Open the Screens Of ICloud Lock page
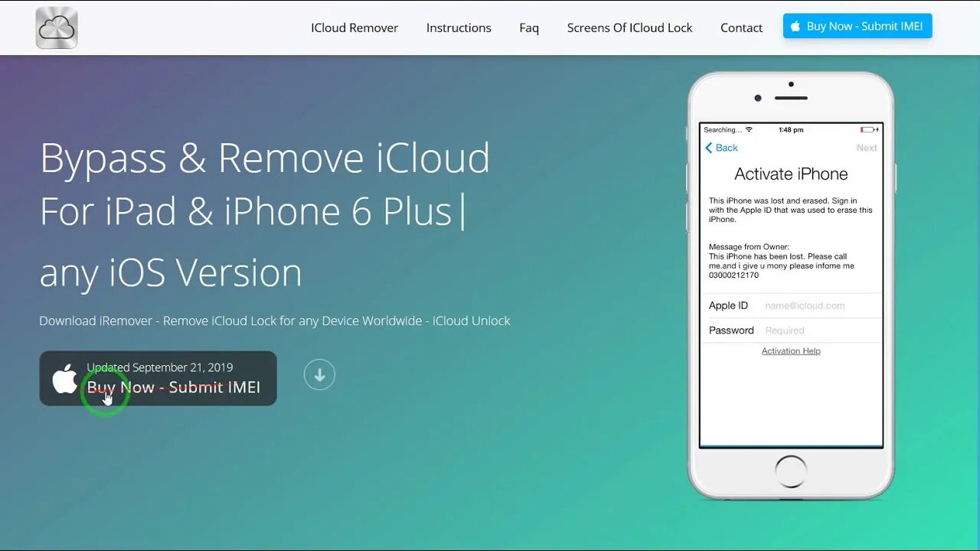 (x=629, y=28)
